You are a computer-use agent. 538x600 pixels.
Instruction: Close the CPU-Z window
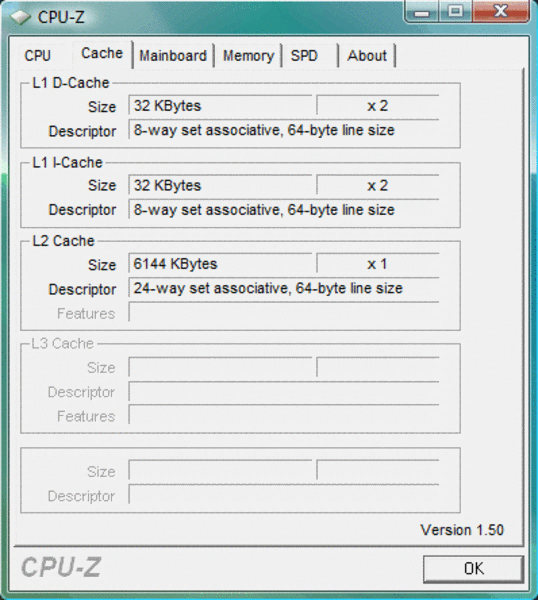501,11
